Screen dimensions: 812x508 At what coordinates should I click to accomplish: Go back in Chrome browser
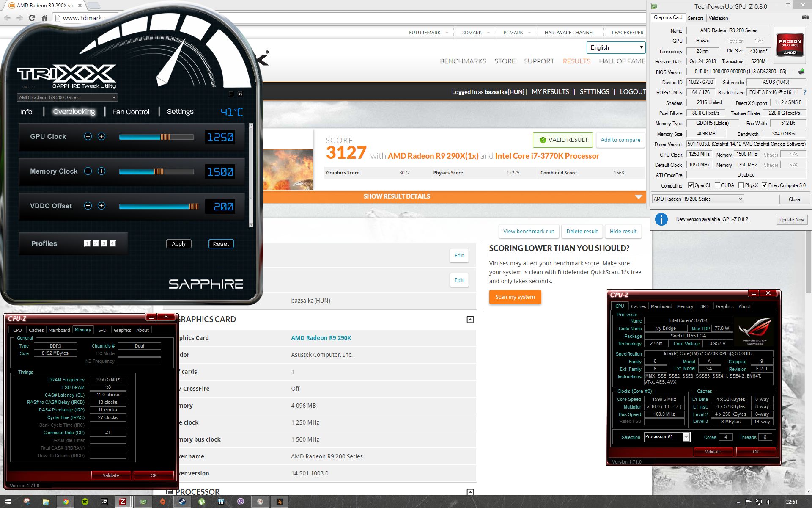7,18
